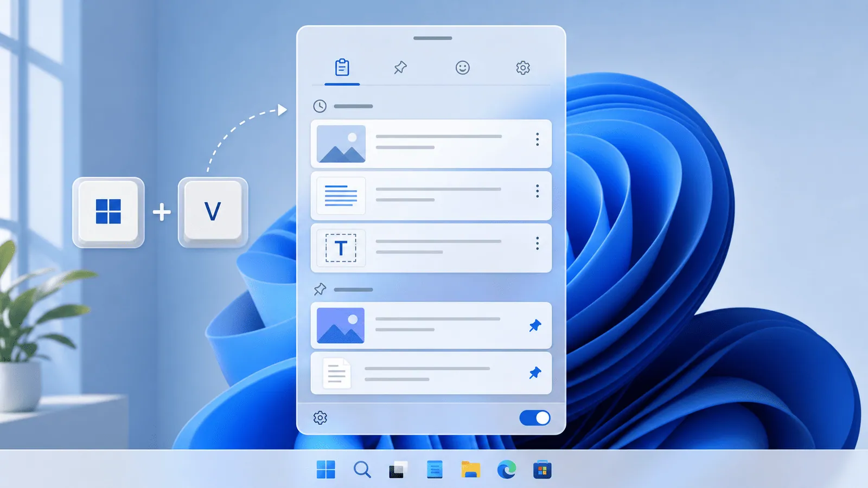Screen dimensions: 868x488
Task: Unpin the pinned white document clip
Action: 535,373
